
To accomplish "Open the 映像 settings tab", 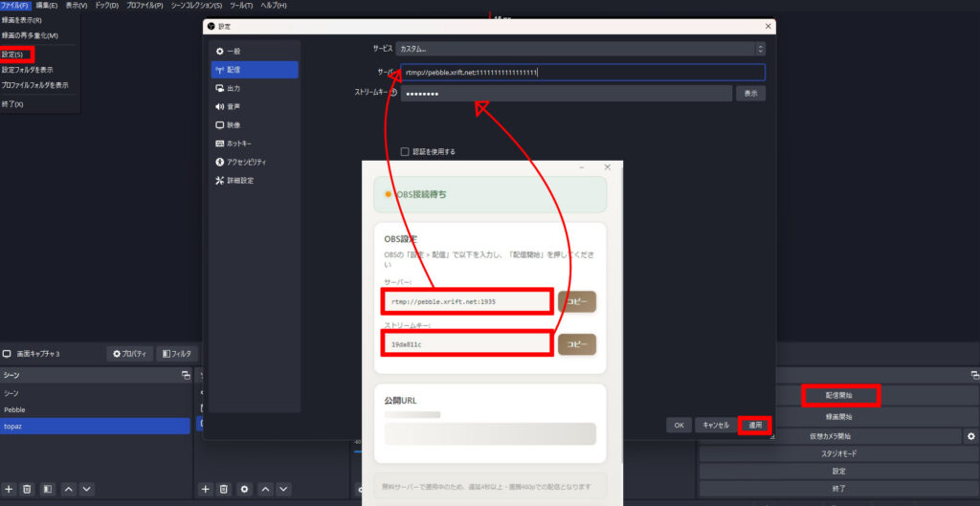I will click(234, 124).
